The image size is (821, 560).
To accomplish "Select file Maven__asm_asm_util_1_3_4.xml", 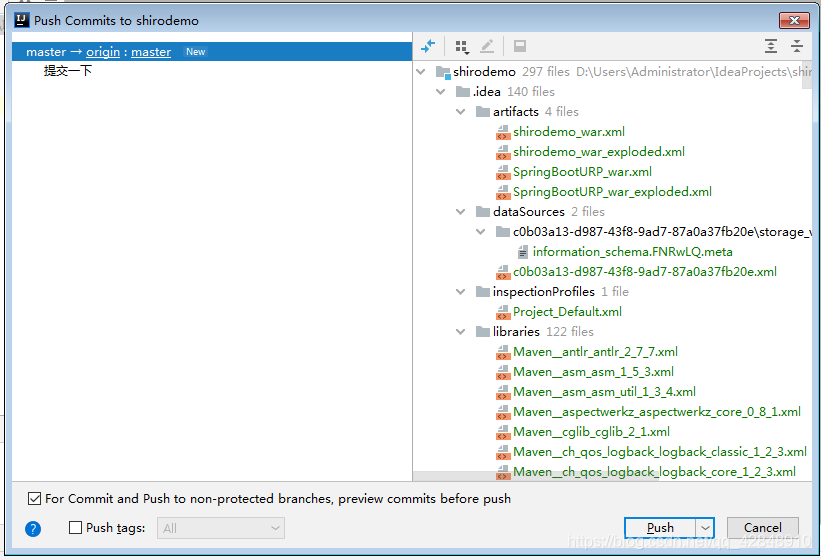I will 604,392.
